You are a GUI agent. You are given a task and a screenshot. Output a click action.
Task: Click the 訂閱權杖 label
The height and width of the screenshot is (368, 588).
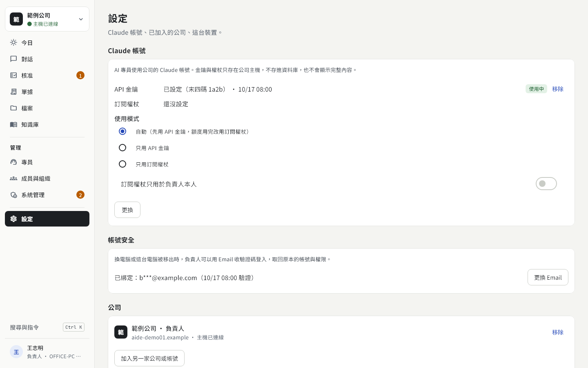[x=127, y=104]
